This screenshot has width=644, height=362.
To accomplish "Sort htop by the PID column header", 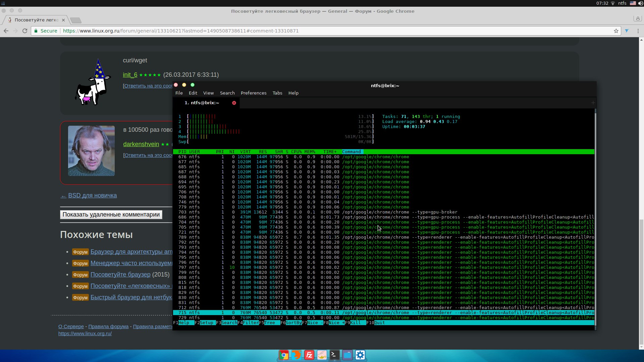I will [x=182, y=152].
